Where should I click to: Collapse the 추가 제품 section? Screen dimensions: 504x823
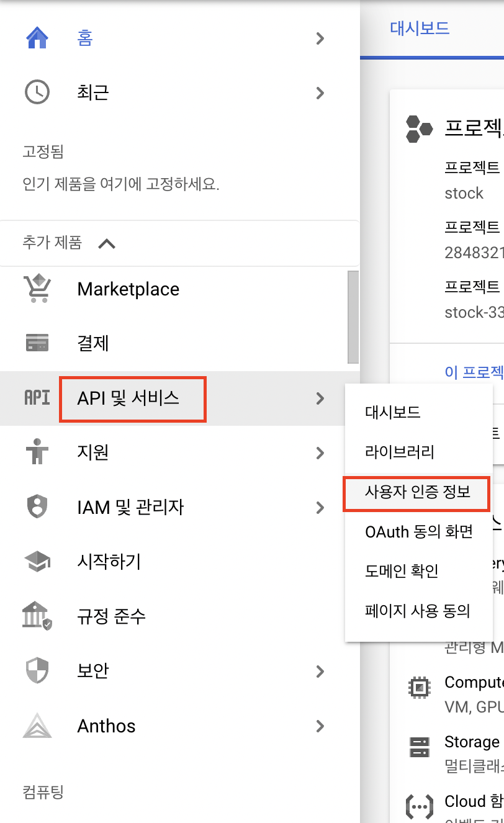[x=107, y=243]
